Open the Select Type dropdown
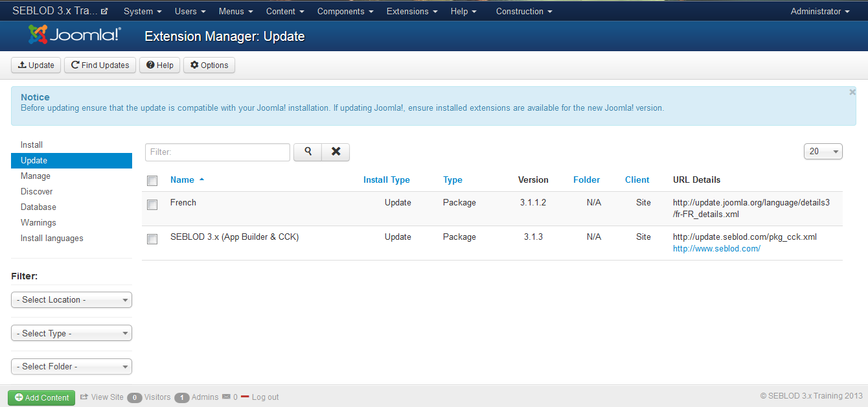The width and height of the screenshot is (868, 407). tap(71, 333)
